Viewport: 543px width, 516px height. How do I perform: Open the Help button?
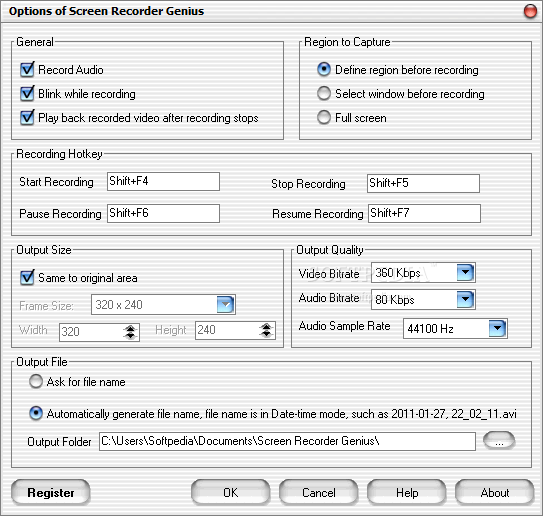tap(407, 492)
